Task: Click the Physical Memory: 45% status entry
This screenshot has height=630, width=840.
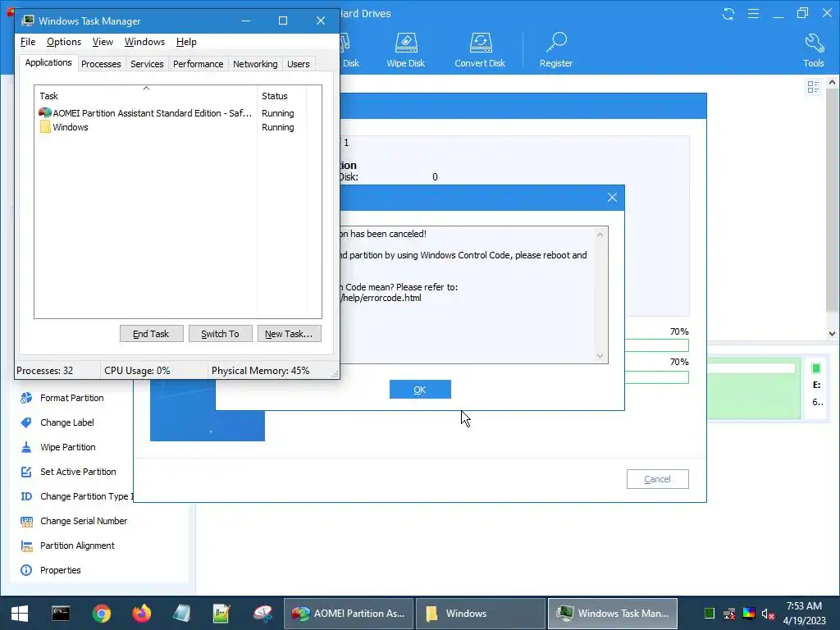Action: click(260, 371)
